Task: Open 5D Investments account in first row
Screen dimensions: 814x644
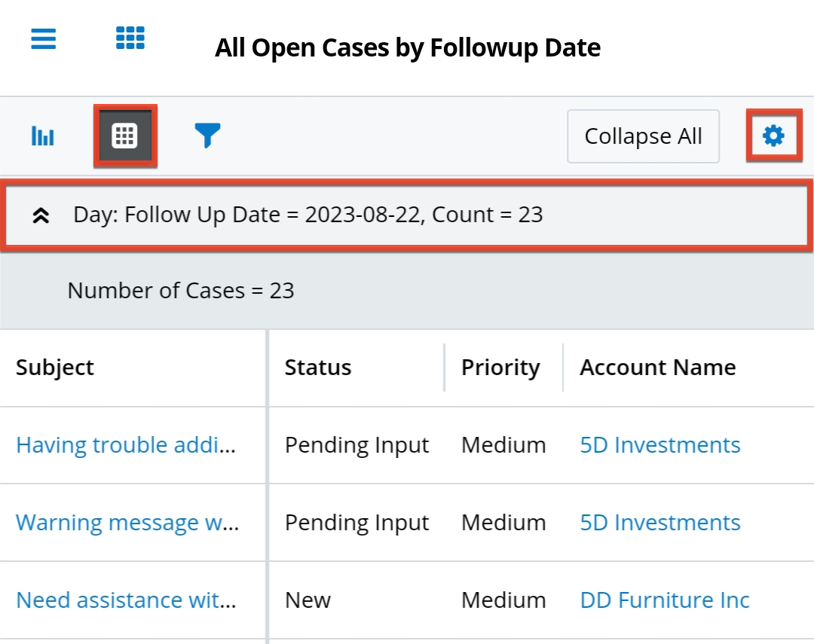Action: click(659, 445)
